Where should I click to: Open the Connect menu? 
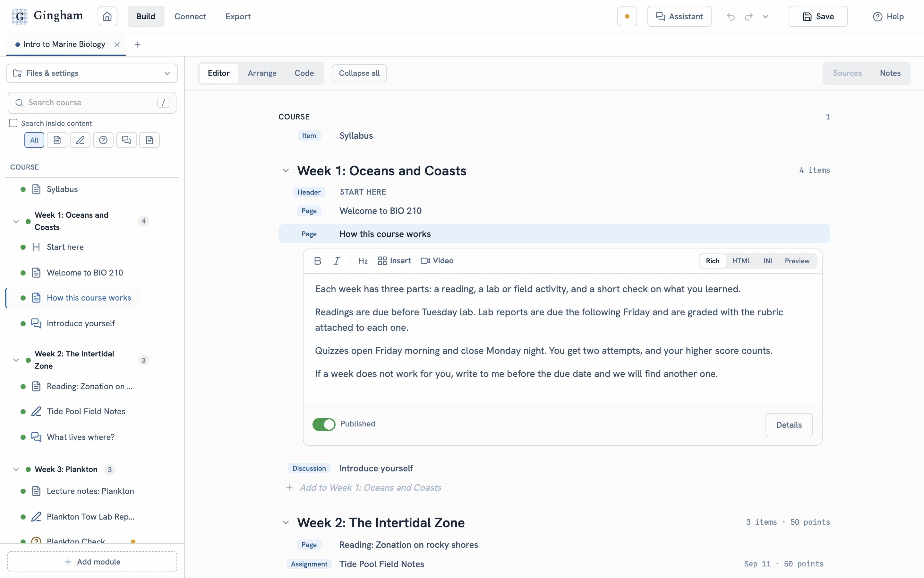190,16
